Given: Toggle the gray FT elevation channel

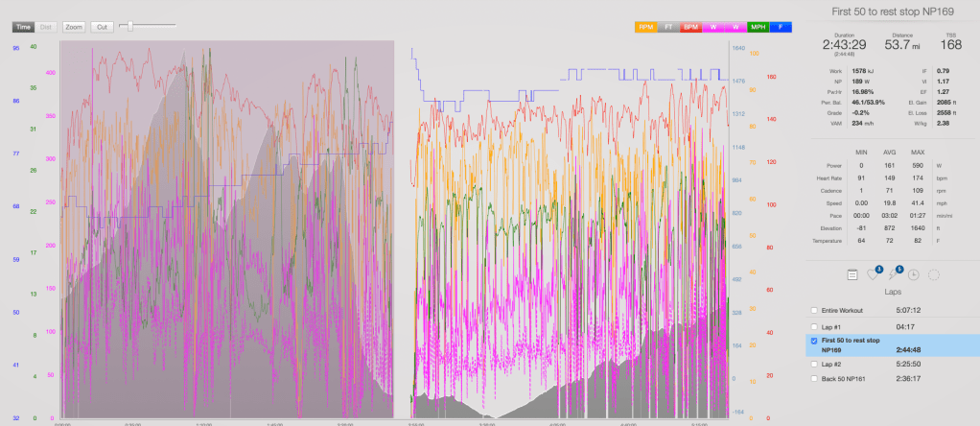Looking at the screenshot, I should pos(668,27).
